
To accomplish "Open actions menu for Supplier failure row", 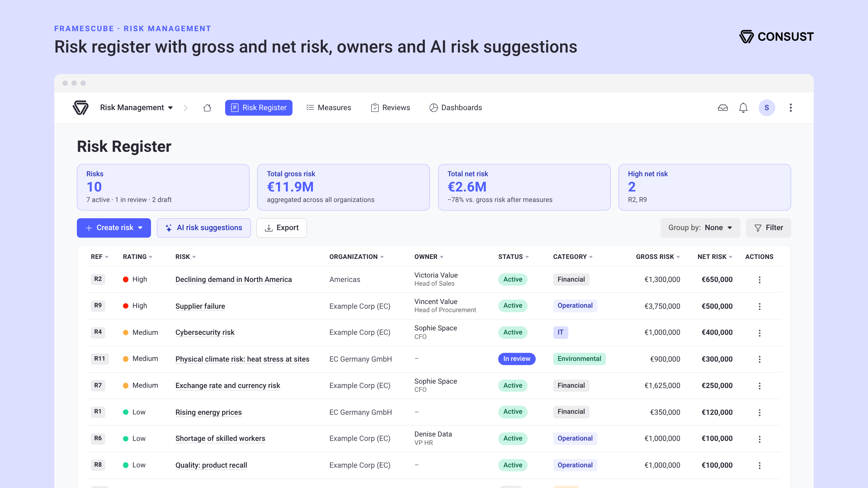I will click(759, 306).
